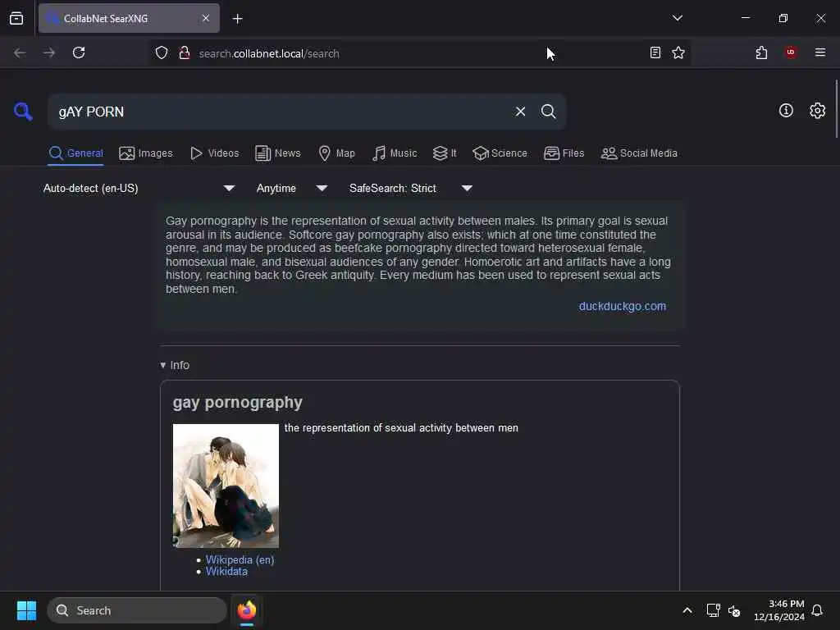Click the infobox illustration thumbnail
Image resolution: width=840 pixels, height=630 pixels.
pos(226,486)
